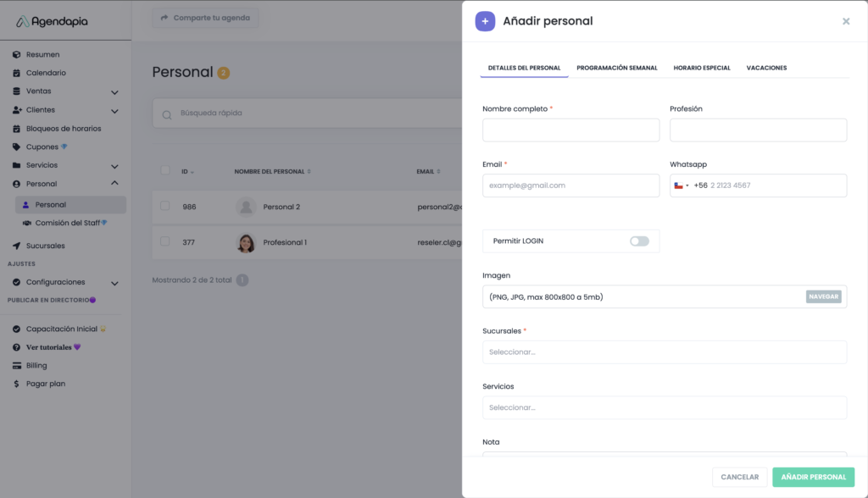Tick the select-all checkbox in table header
The image size is (868, 498).
coord(165,170)
